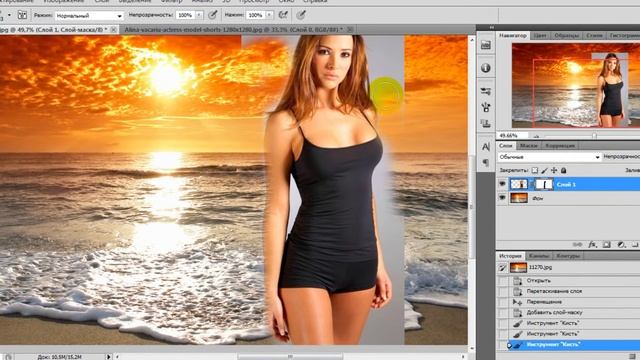Toggle the Brush panel icon in options bar

(22, 16)
